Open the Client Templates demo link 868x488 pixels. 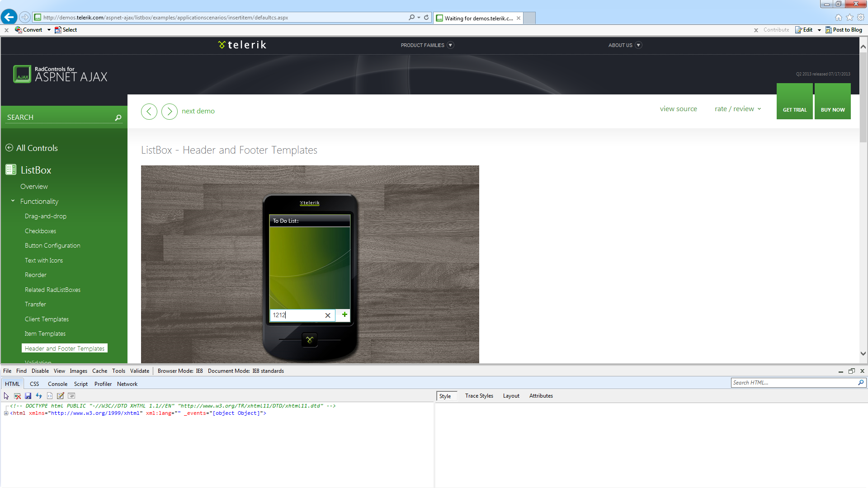(x=47, y=319)
